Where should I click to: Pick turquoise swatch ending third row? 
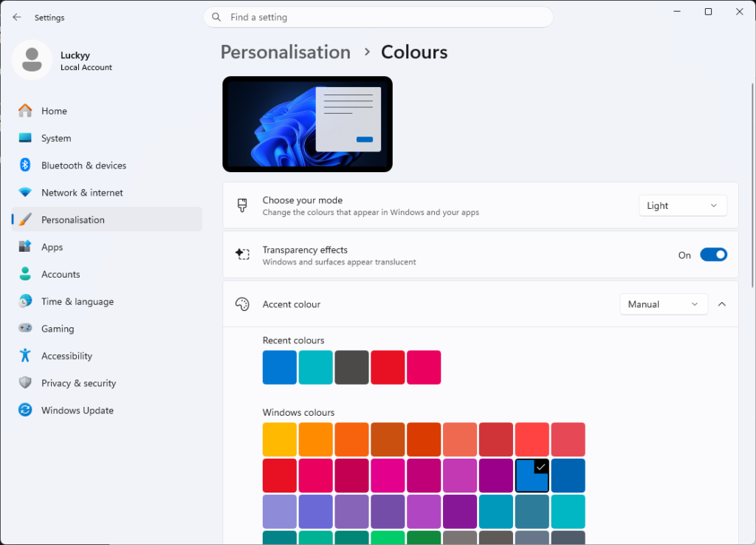pos(568,512)
